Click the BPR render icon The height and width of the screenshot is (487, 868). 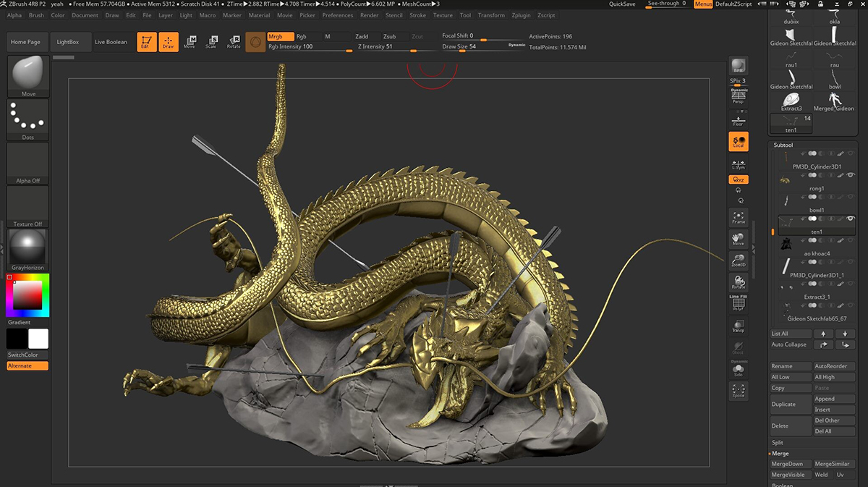(x=738, y=66)
